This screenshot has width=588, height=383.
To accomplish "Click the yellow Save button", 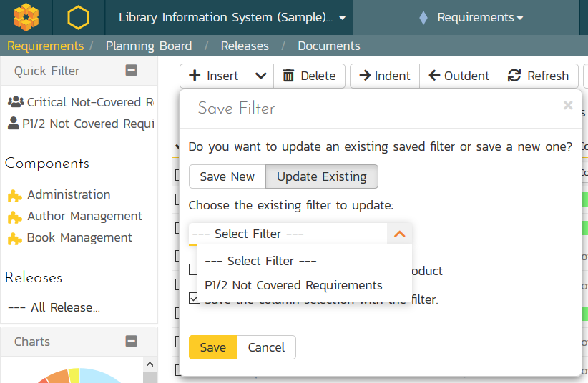I will click(x=212, y=347).
